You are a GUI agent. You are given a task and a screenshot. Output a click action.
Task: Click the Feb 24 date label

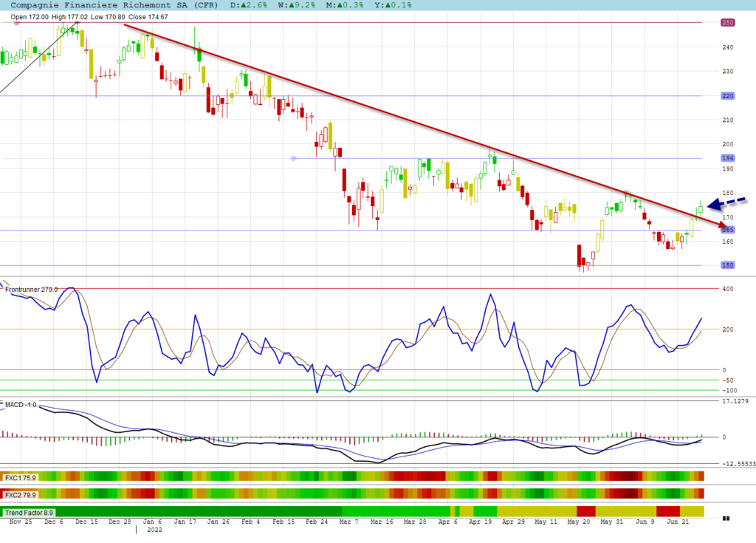[317, 522]
